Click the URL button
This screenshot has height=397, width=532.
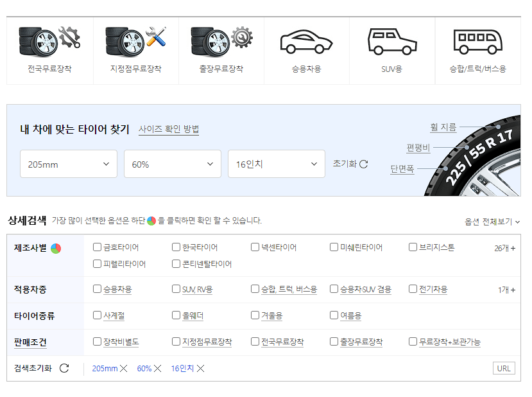tap(504, 369)
